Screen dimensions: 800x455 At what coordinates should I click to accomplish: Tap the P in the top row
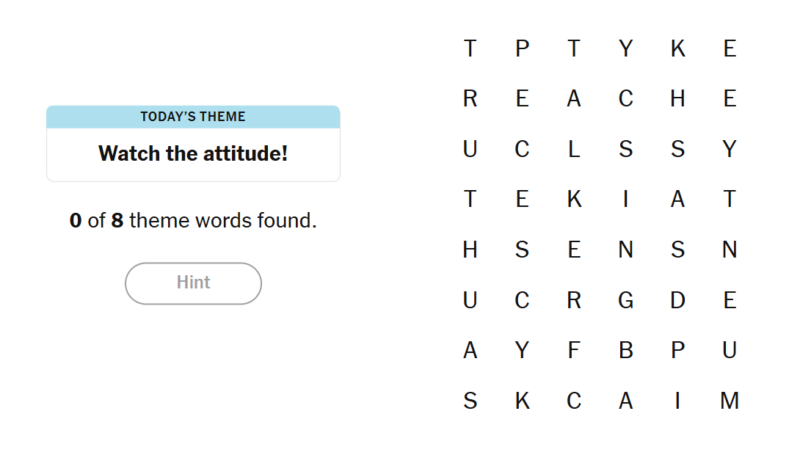pos(522,48)
